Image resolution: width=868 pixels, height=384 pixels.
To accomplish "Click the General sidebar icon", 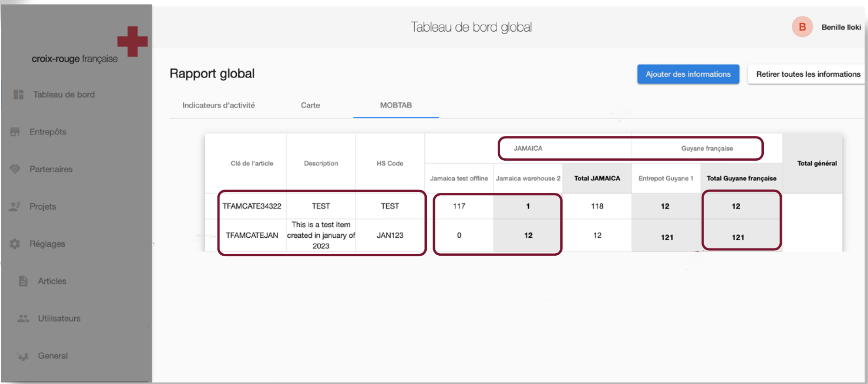I will [23, 356].
